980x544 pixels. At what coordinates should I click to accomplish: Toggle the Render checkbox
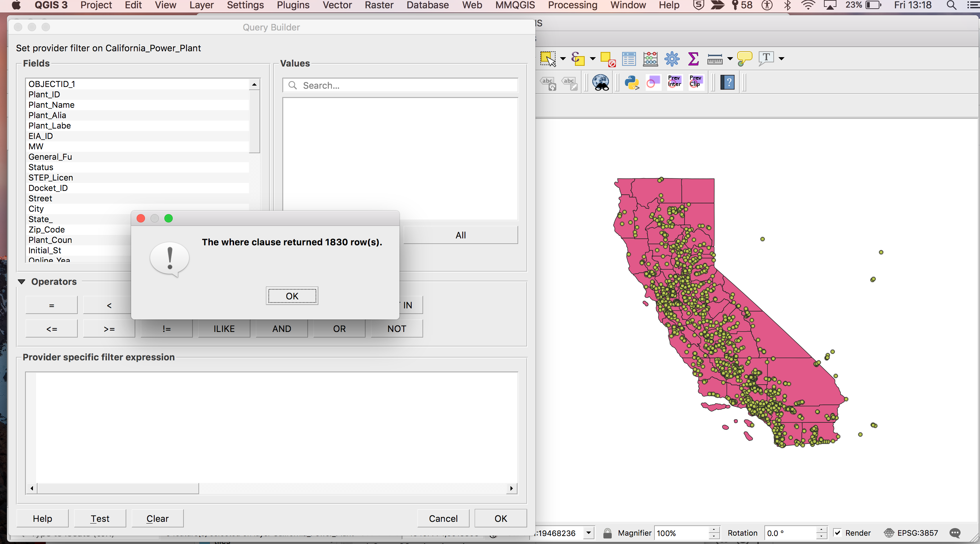837,533
